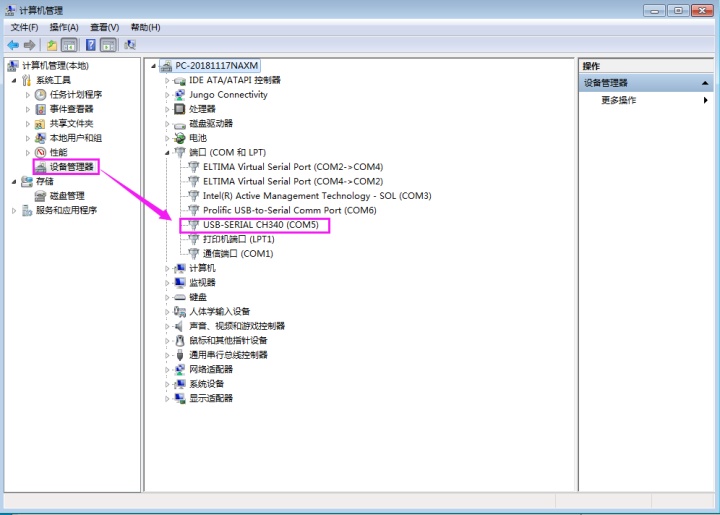Viewport: 720px width, 515px height.
Task: Click the 声音、视频和游戏控制器 speaker icon
Action: click(180, 326)
